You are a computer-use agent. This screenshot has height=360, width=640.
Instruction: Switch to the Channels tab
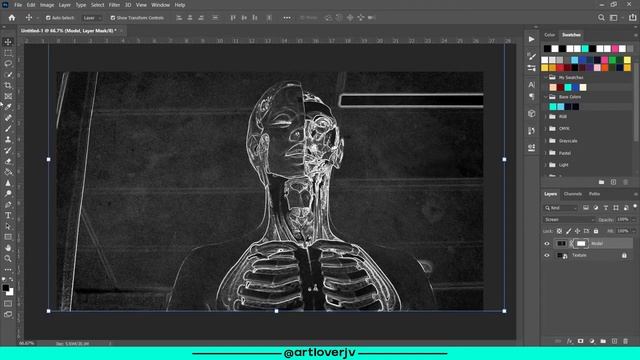pyautogui.click(x=573, y=194)
